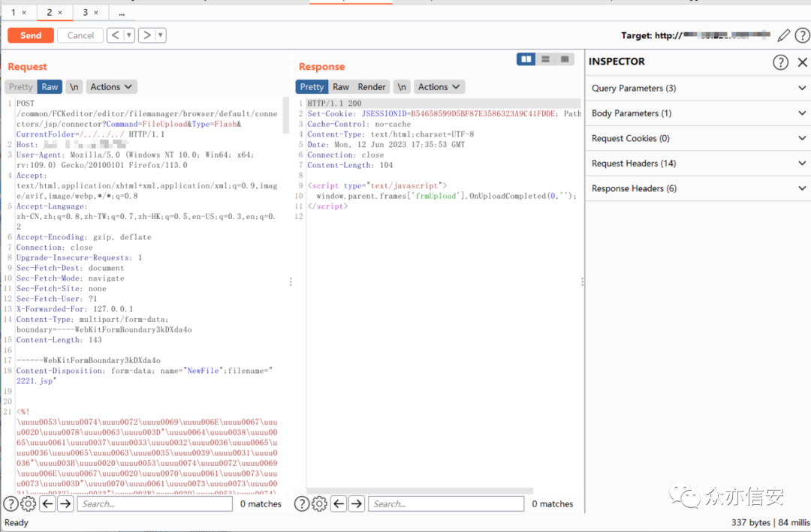Select Raw view in Request panel
Image resolution: width=811 pixels, height=532 pixels.
(x=50, y=87)
